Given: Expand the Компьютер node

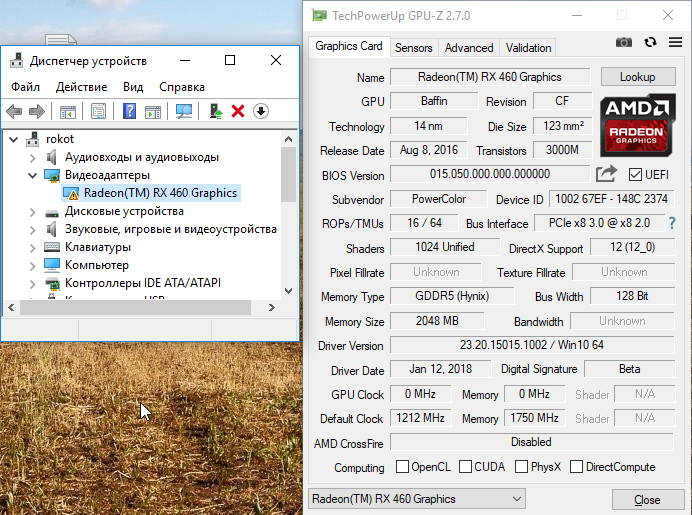Looking at the screenshot, I should point(33,266).
